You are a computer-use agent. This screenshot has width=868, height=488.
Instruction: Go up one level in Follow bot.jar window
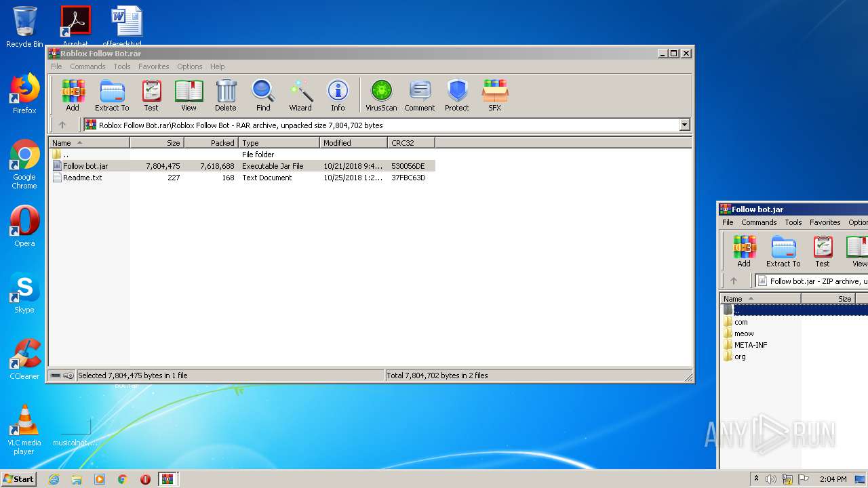[x=734, y=281]
